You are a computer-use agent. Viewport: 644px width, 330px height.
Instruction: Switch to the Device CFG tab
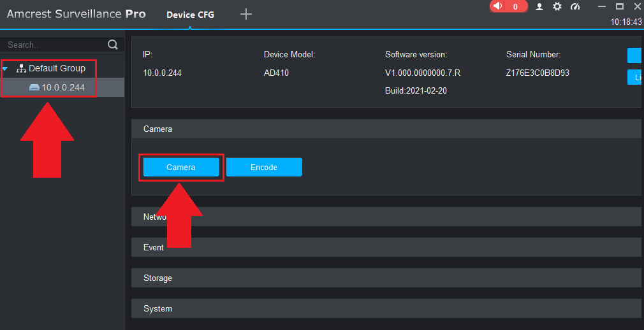(x=190, y=15)
